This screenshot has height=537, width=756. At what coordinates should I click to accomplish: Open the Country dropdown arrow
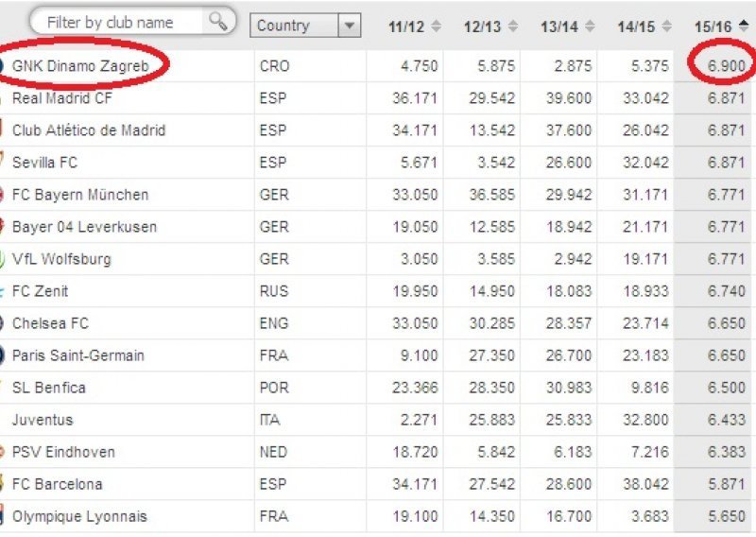[x=350, y=26]
